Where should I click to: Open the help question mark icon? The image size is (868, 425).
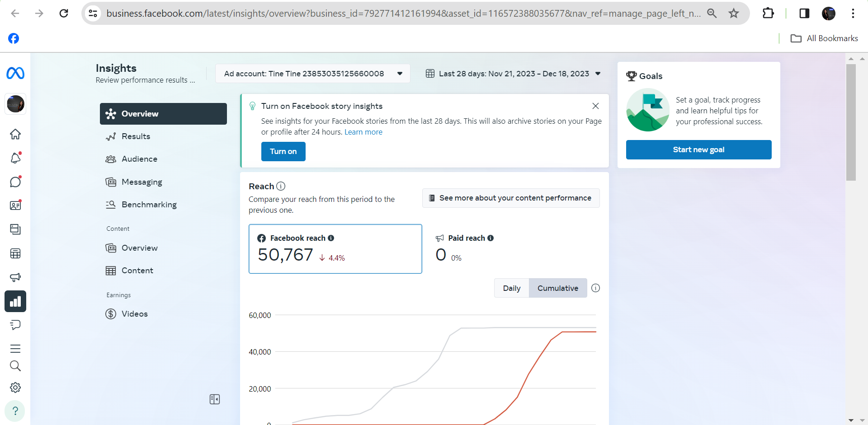coord(15,411)
